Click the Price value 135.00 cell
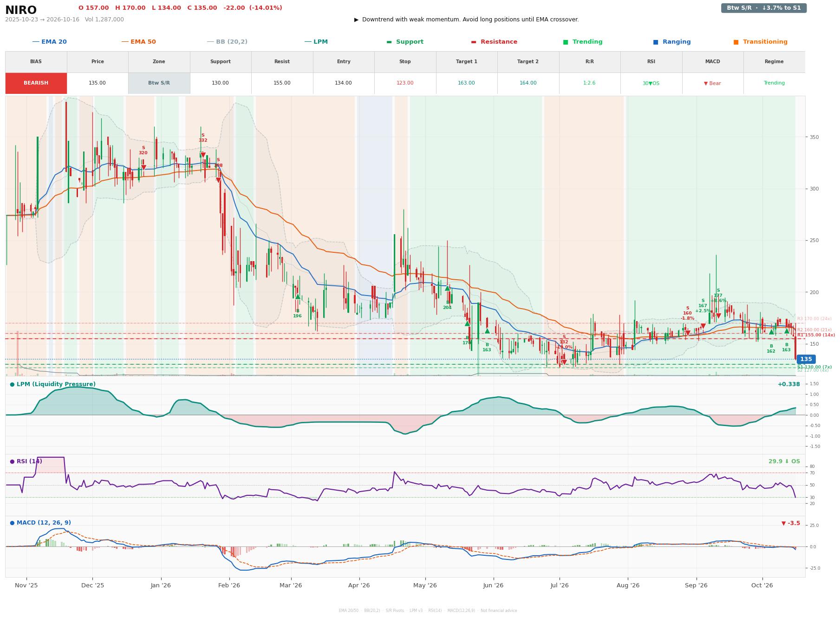The image size is (840, 618). (98, 83)
